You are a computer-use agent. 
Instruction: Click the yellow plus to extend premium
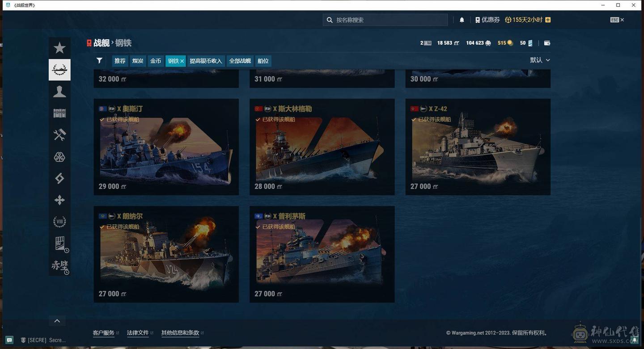click(x=548, y=20)
